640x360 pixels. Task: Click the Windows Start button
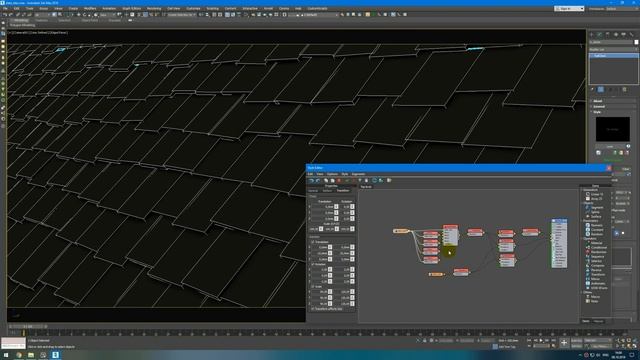coord(6,356)
